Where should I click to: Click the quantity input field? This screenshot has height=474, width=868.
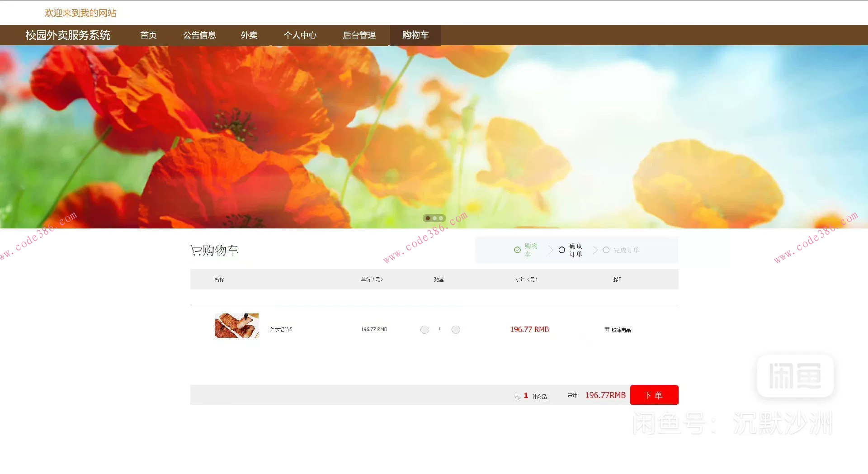[x=440, y=330]
